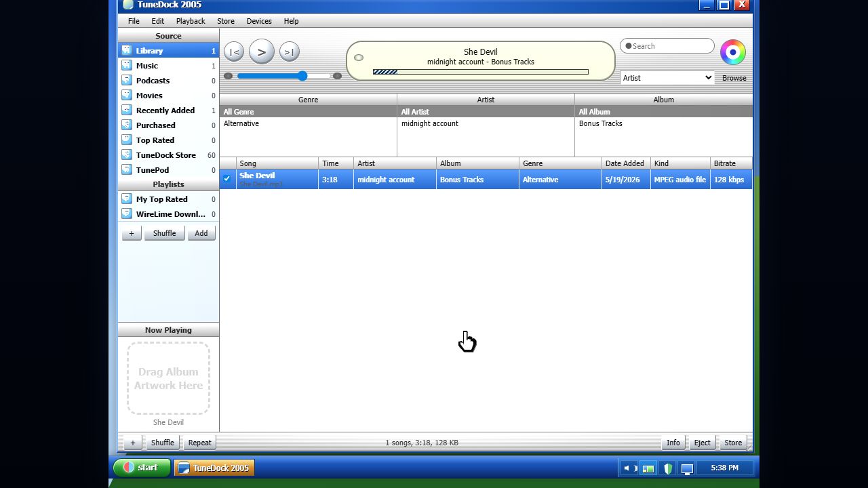Click the Purchased source icon
Viewport: 868px width, 488px height.
126,125
